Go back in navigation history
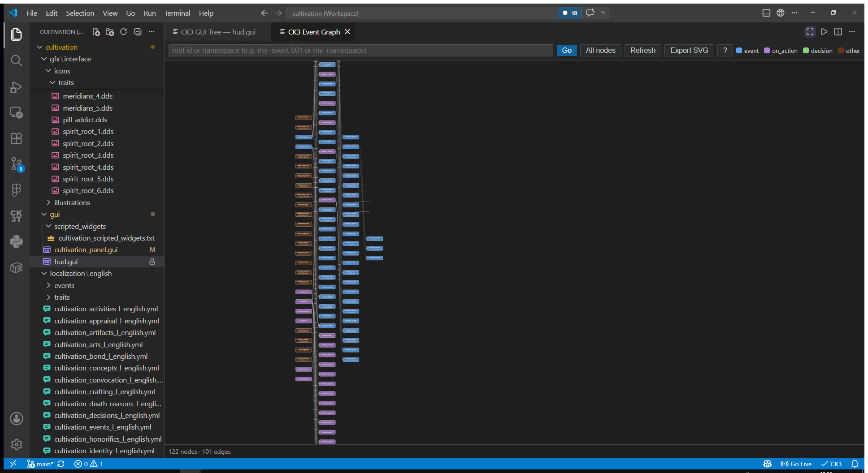Image resolution: width=868 pixels, height=473 pixels. coord(265,13)
